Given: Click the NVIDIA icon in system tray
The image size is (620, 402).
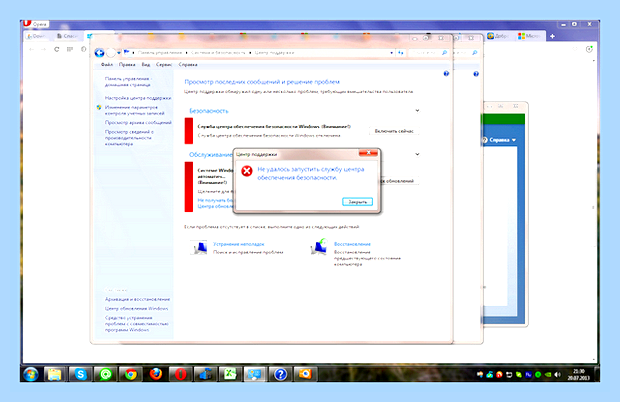Looking at the screenshot, I should (x=548, y=374).
